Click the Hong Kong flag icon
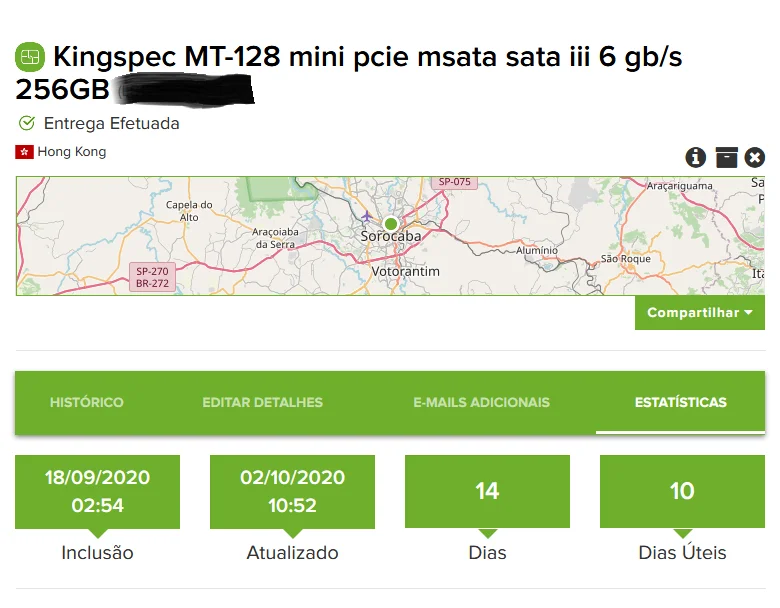 24,152
